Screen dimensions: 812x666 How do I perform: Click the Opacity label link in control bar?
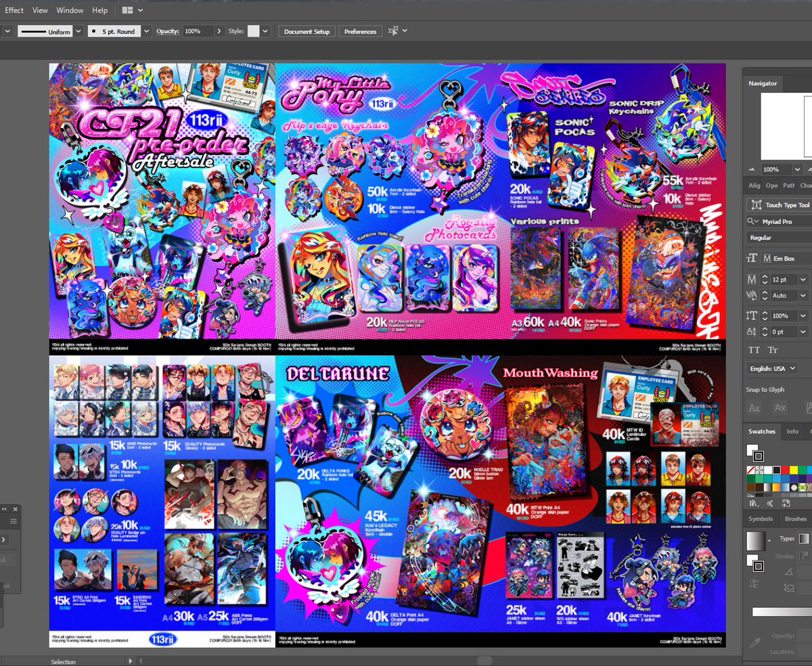tap(167, 31)
